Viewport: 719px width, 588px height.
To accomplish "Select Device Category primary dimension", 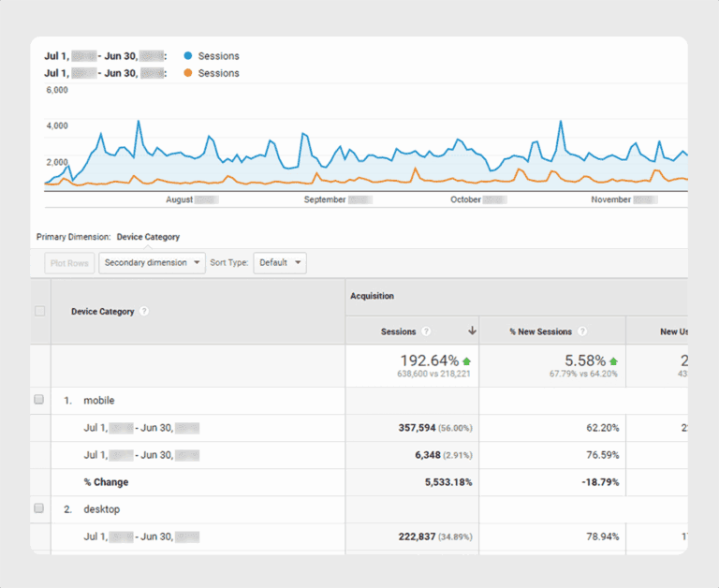I will (148, 237).
